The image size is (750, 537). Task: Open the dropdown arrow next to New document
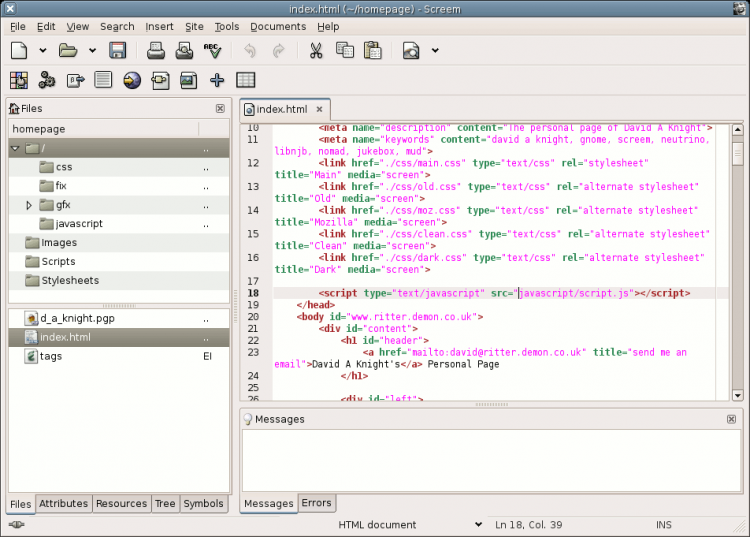(x=43, y=50)
